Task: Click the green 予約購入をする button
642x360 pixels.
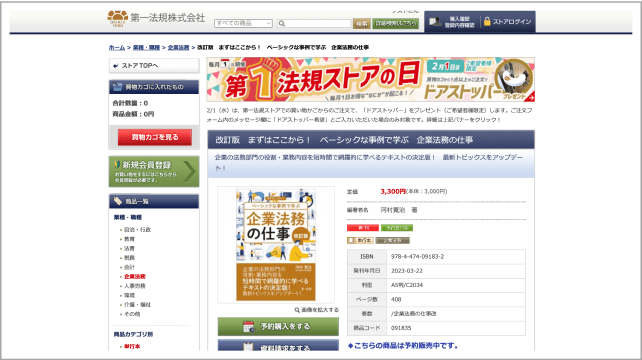Action: (278, 326)
